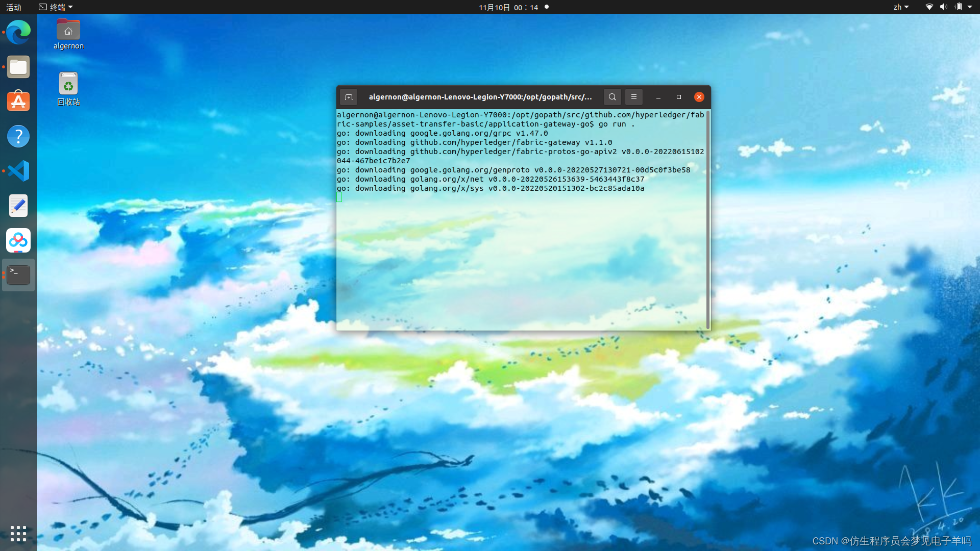Open the text editor dock icon

18,206
